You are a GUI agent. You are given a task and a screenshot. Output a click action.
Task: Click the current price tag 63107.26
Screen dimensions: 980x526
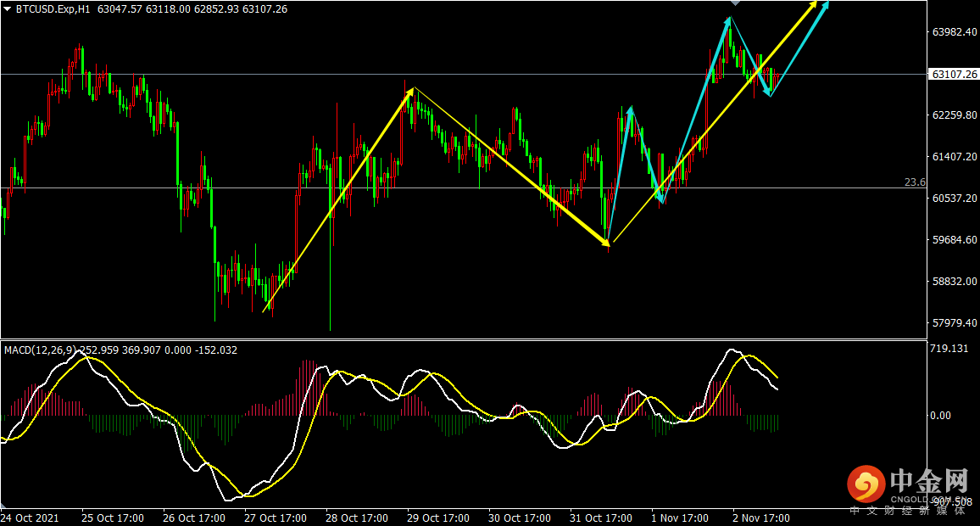coord(954,75)
